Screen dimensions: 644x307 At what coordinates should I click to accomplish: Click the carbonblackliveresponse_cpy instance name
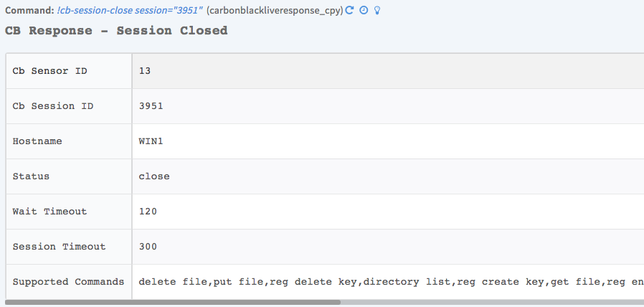coord(275,11)
